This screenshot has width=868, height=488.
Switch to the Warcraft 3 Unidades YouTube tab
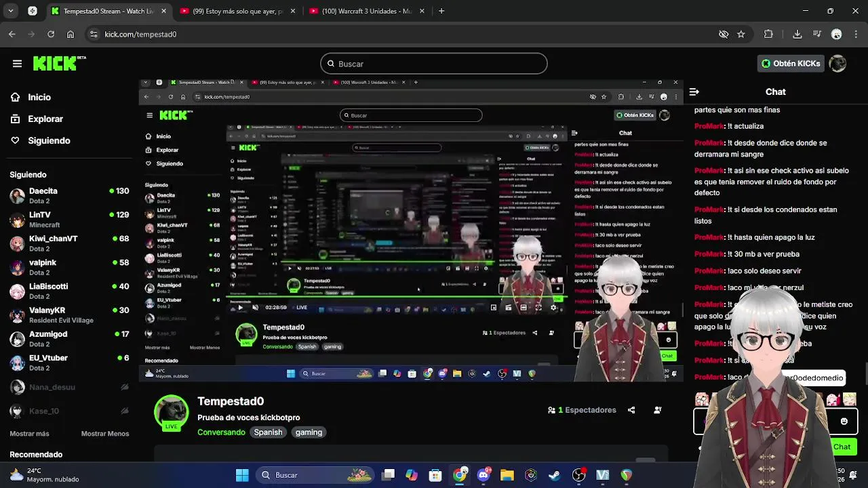pyautogui.click(x=366, y=11)
